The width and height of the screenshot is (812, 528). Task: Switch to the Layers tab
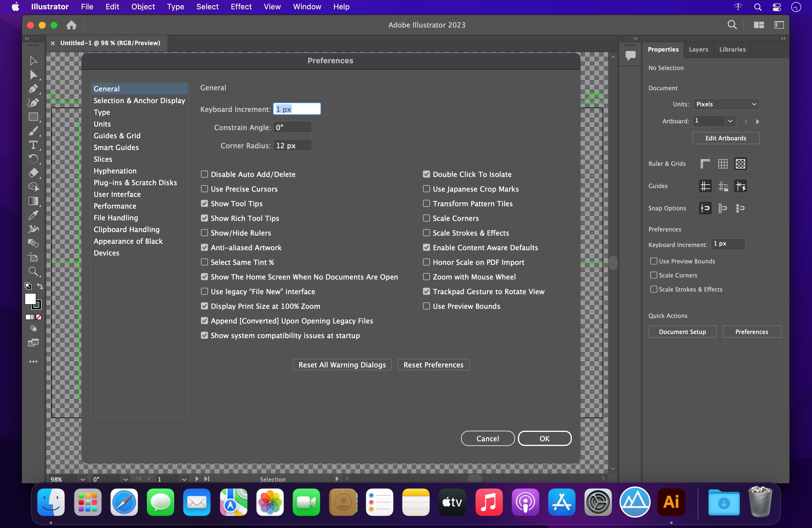coord(698,50)
